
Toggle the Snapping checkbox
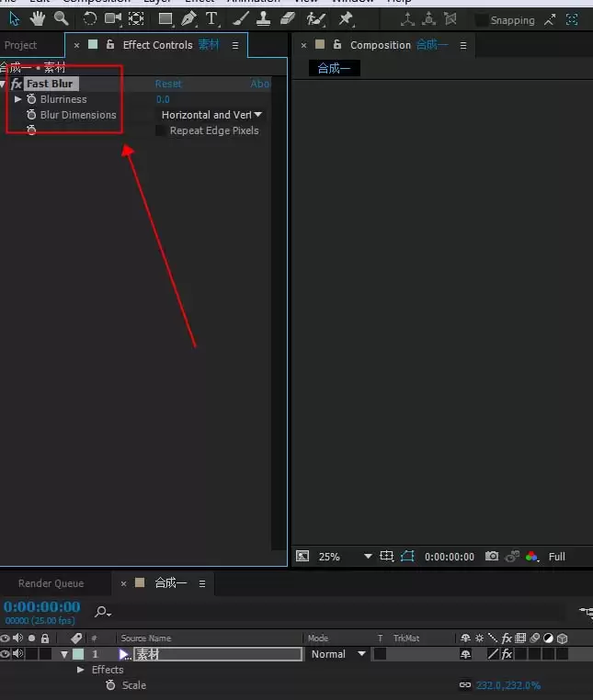click(481, 20)
